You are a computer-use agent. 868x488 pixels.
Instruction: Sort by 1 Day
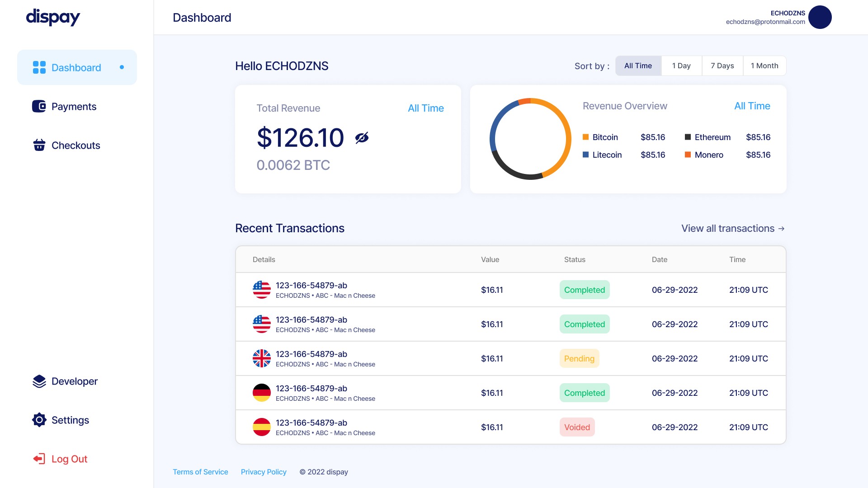(x=681, y=66)
